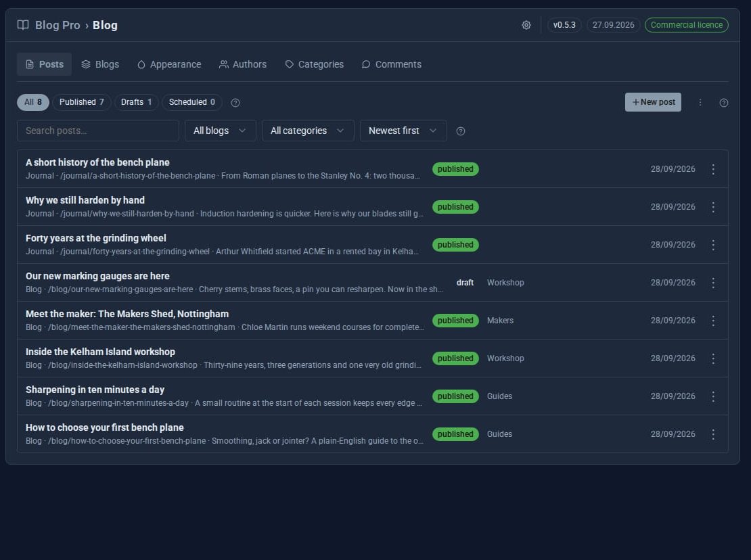The image size is (751, 560).
Task: Click Guides category on Sharpening in ten minutes row
Action: tap(499, 396)
